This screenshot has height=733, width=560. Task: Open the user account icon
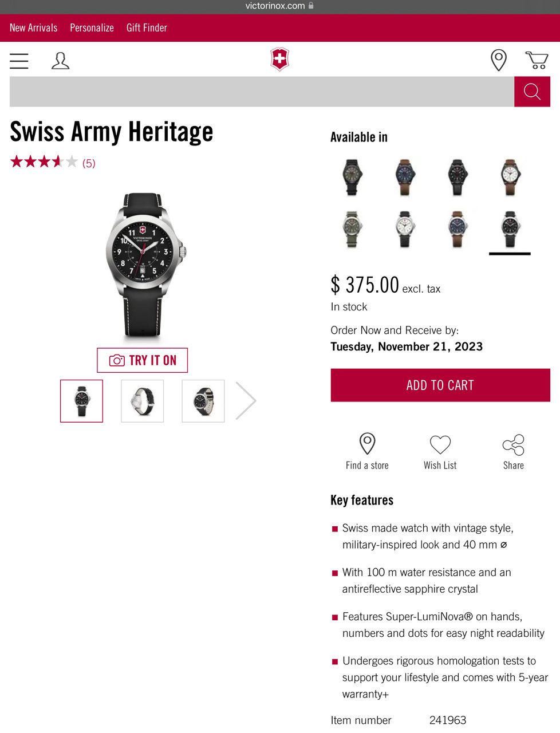coord(60,61)
